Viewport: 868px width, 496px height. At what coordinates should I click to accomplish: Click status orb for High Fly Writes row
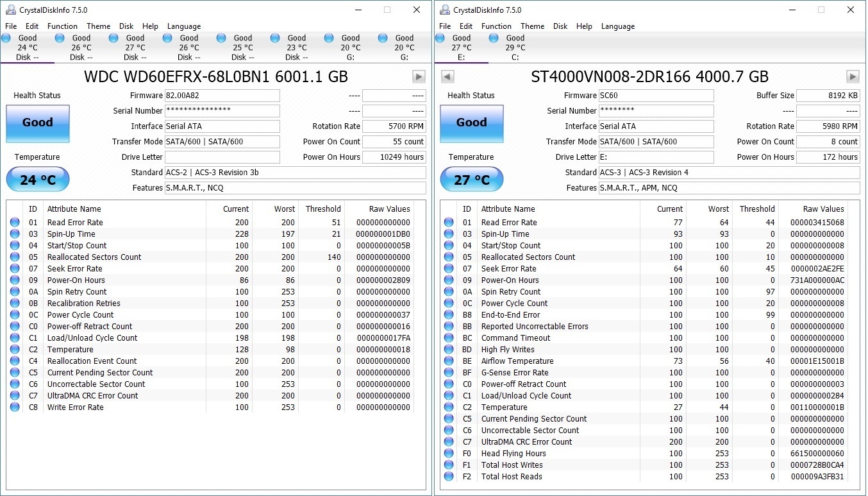449,350
